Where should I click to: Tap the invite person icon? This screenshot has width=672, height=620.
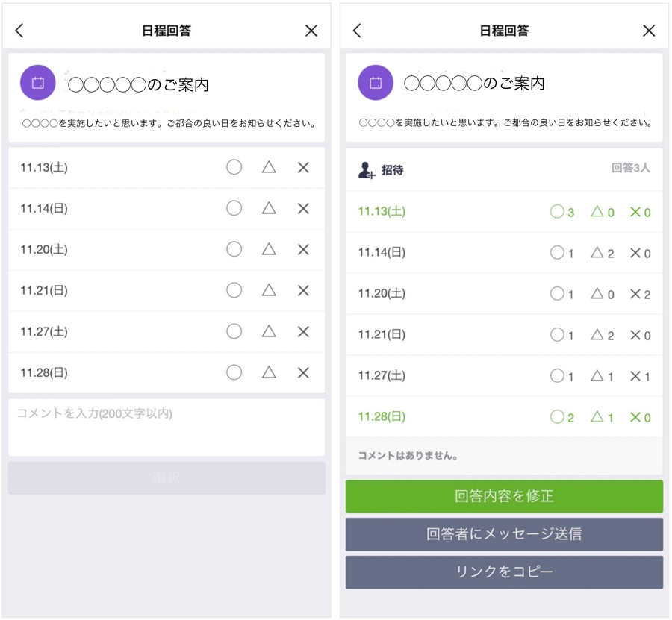(x=367, y=170)
